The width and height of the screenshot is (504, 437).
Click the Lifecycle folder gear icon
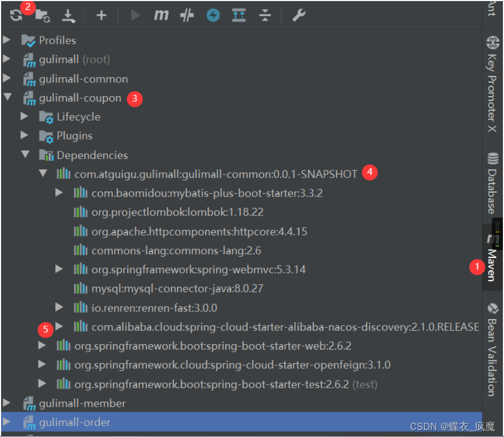click(46, 117)
